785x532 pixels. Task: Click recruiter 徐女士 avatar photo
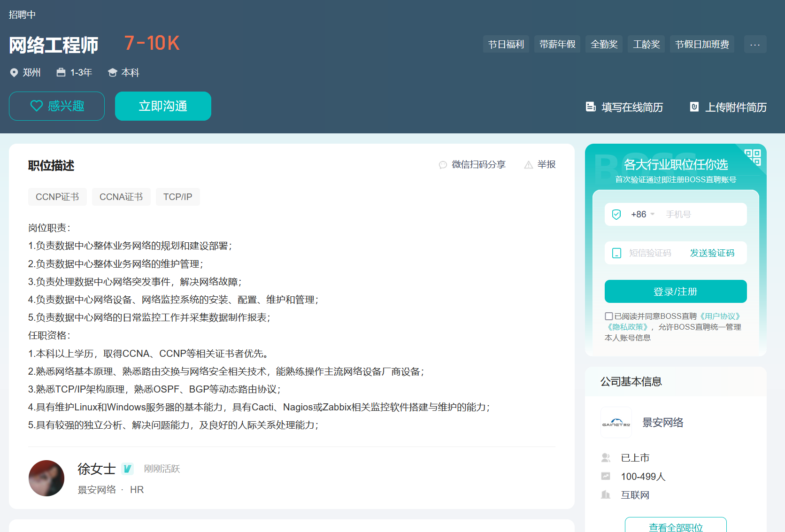46,478
